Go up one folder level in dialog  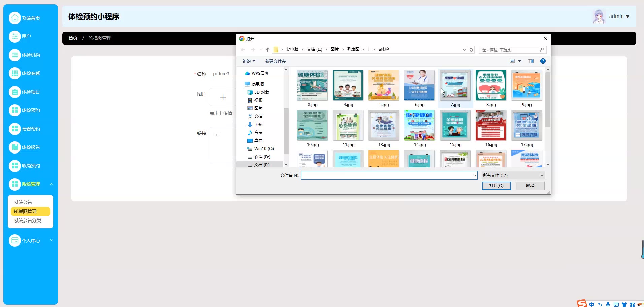pyautogui.click(x=268, y=50)
